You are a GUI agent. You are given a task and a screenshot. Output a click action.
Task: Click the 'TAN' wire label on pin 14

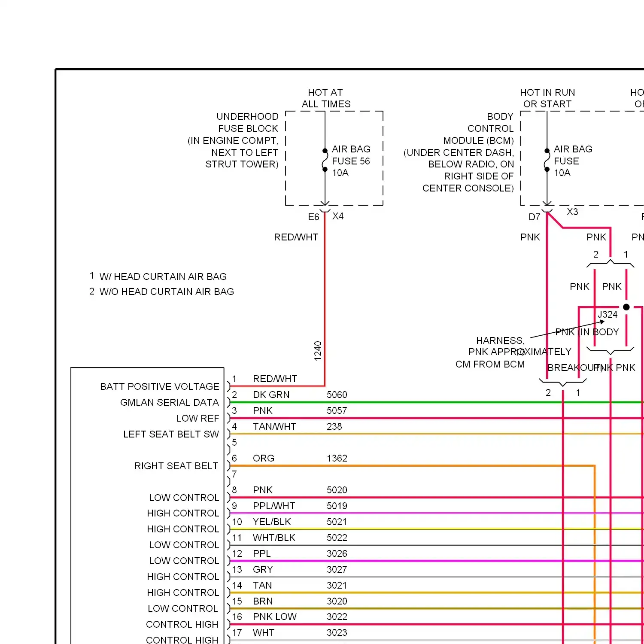263,586
